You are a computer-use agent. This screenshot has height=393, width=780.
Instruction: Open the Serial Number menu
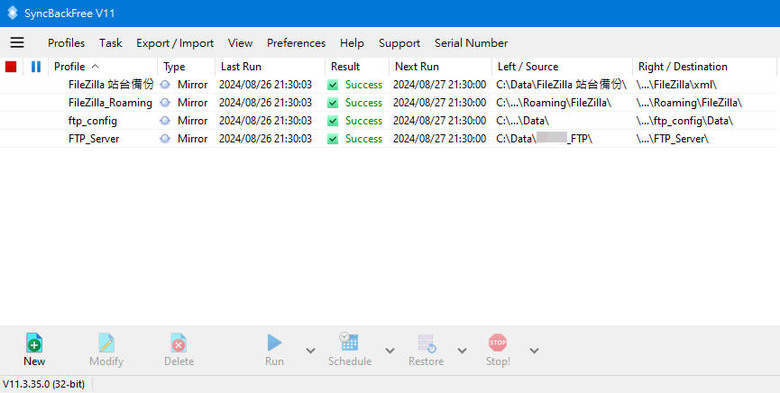[471, 43]
